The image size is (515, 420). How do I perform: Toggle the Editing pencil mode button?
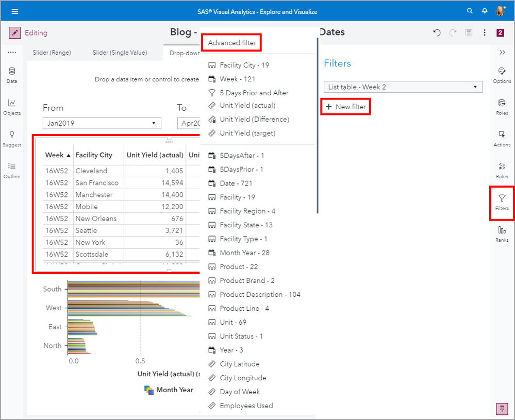tap(14, 33)
